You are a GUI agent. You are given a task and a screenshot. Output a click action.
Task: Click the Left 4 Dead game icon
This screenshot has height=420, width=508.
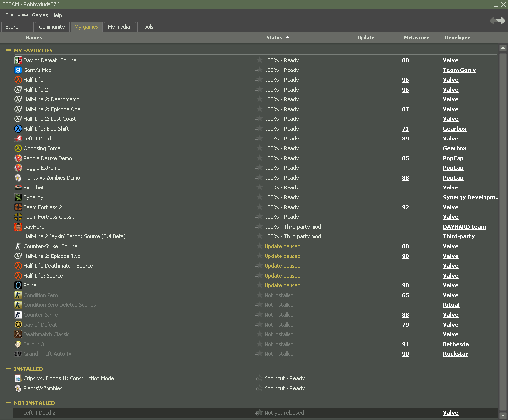[18, 139]
